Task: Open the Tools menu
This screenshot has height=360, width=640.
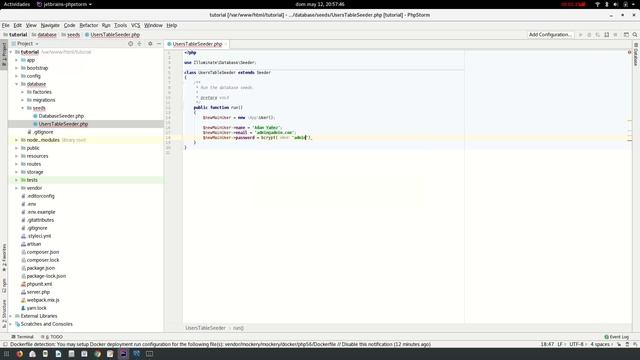Action: point(120,25)
